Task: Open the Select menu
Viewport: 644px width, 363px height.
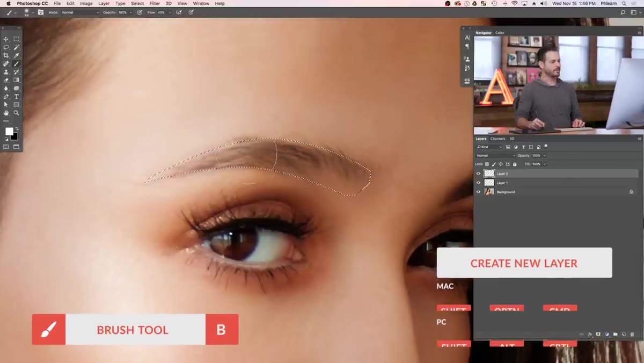Action: coord(137,3)
